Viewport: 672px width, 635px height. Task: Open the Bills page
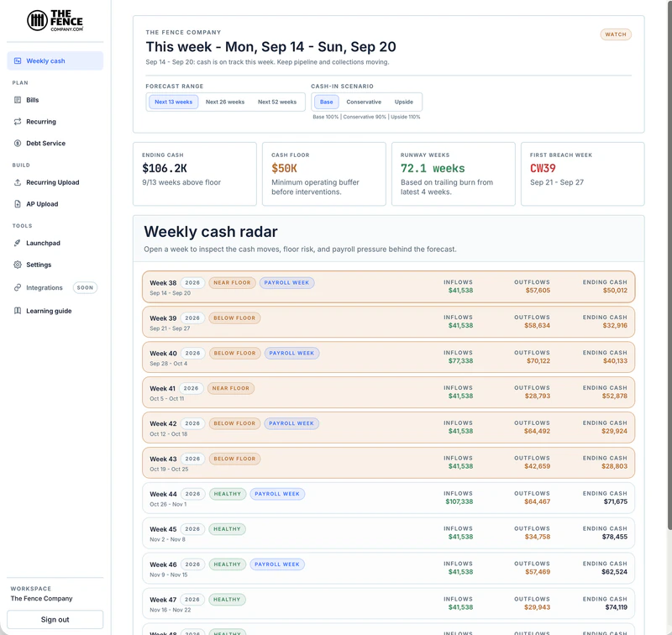(55, 100)
